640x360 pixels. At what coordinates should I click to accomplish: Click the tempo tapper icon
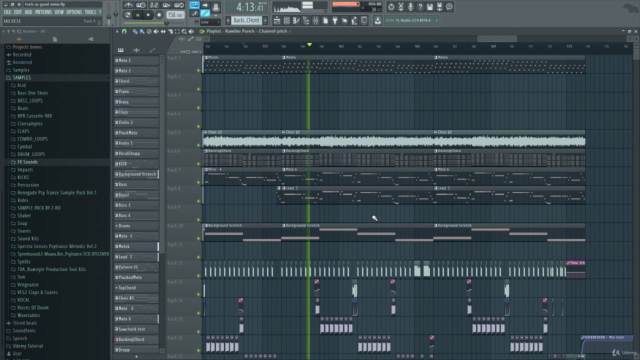click(x=345, y=20)
